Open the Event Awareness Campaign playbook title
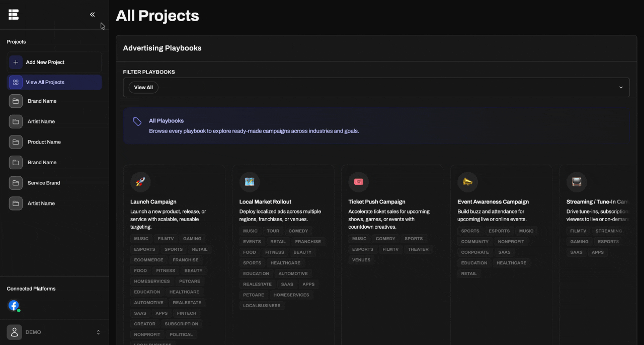 click(493, 201)
